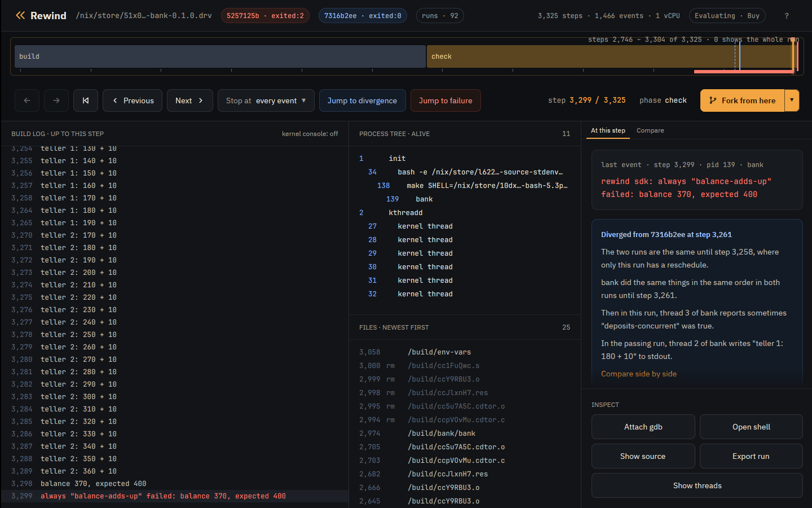The height and width of the screenshot is (508, 812).
Task: Click the Evaluating · Buy badge
Action: coord(727,16)
